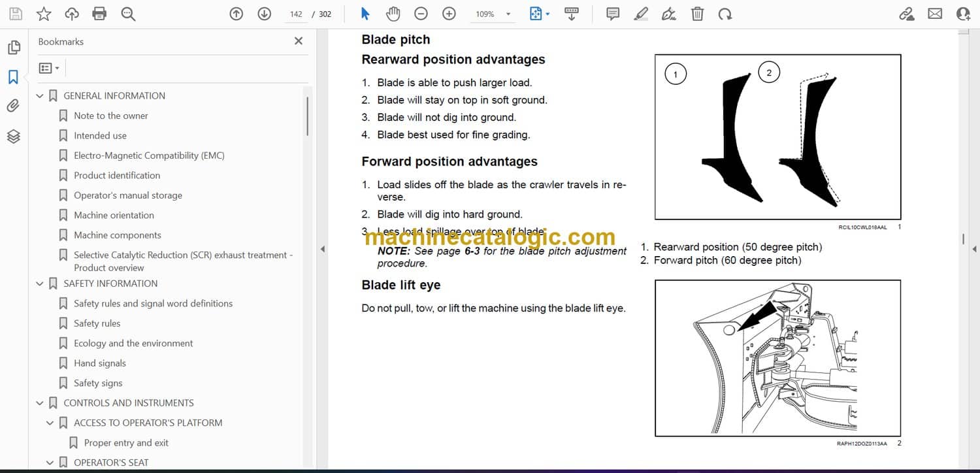Open Electro-Magnetic Compatibility (EMC) bookmark
Image resolution: width=980 pixels, height=473 pixels.
[x=149, y=155]
